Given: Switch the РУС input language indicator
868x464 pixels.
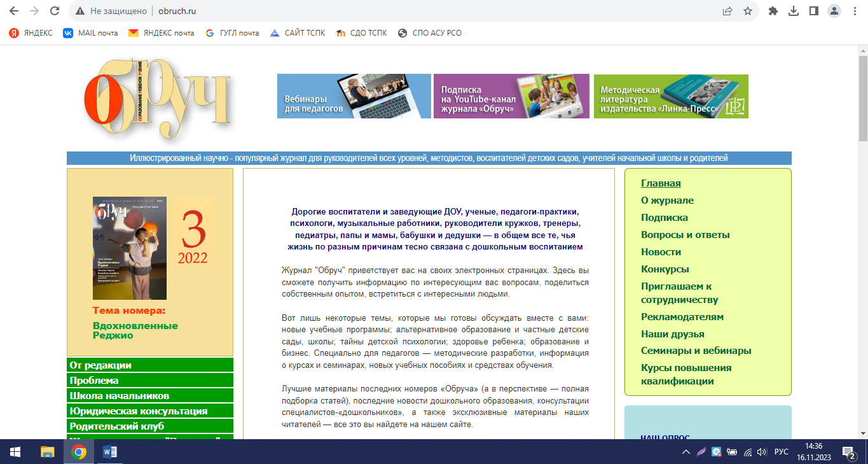Looking at the screenshot, I should [x=781, y=452].
